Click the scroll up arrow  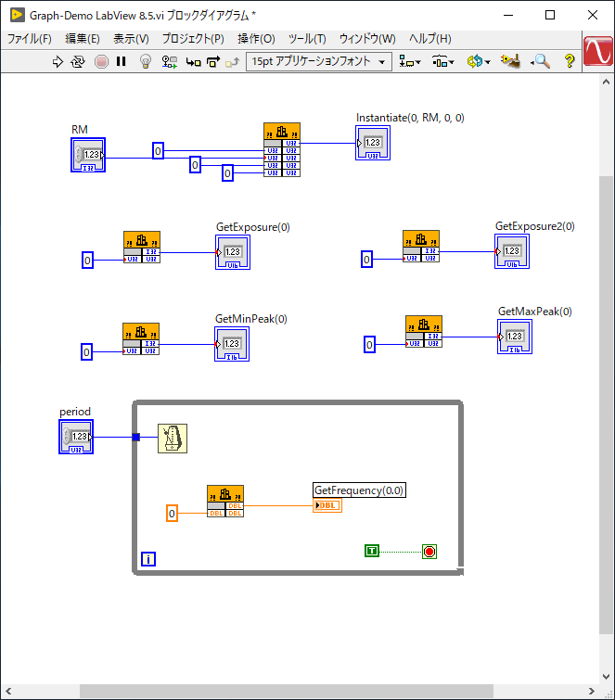(606, 82)
